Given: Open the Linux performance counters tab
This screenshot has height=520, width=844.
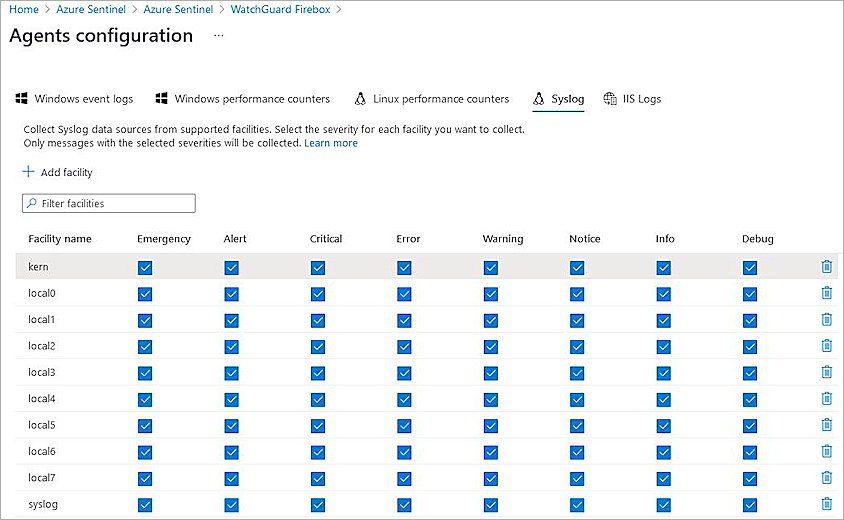Looking at the screenshot, I should pyautogui.click(x=432, y=99).
